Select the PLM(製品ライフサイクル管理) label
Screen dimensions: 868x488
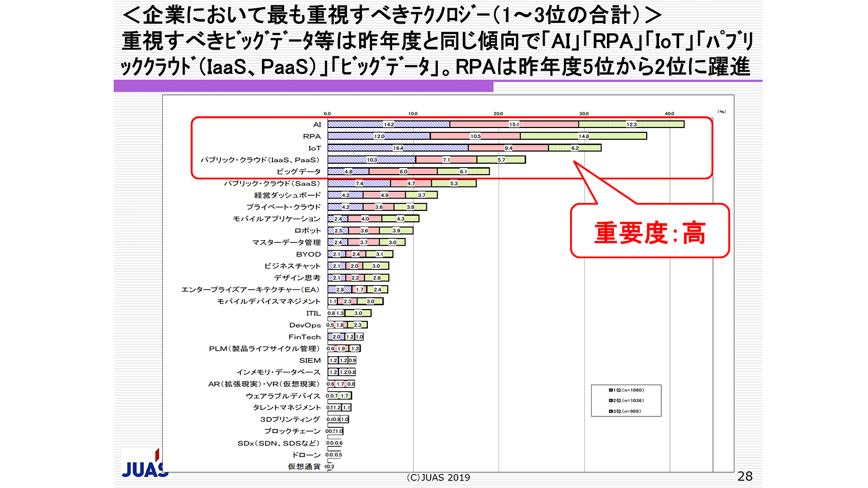tap(265, 349)
